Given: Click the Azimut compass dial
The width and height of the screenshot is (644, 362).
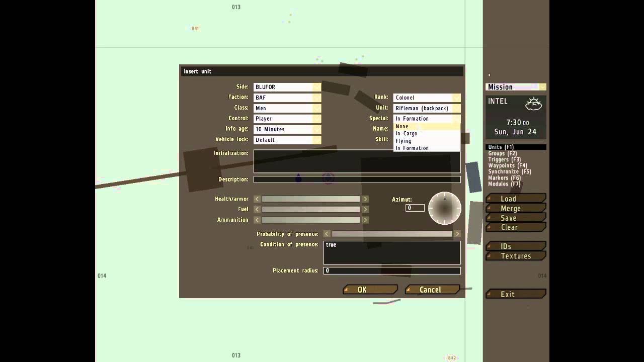Looking at the screenshot, I should 445,208.
